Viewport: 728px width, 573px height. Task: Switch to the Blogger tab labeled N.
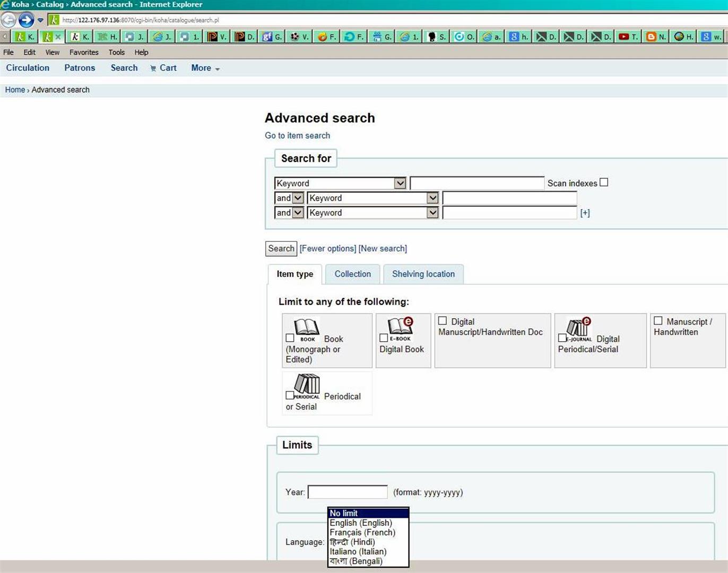[x=656, y=37]
